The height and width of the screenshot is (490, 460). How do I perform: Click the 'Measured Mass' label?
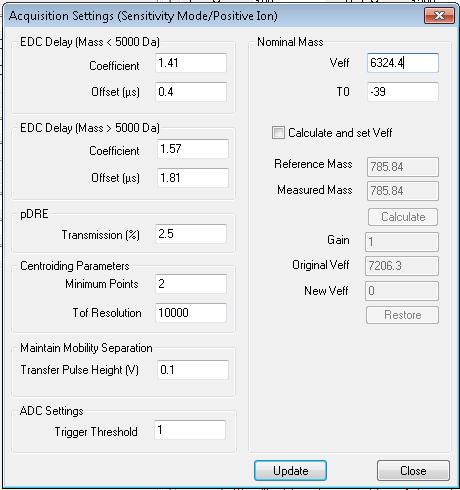(x=315, y=190)
